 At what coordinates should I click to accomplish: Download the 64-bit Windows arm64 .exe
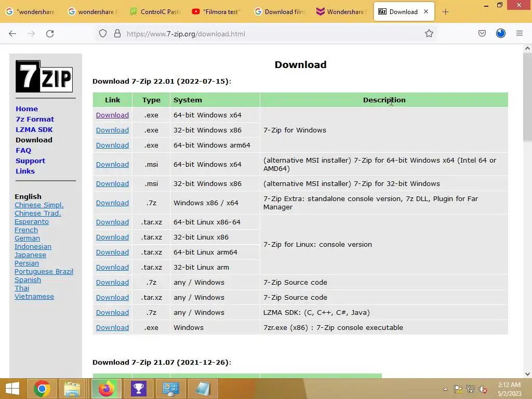112,145
